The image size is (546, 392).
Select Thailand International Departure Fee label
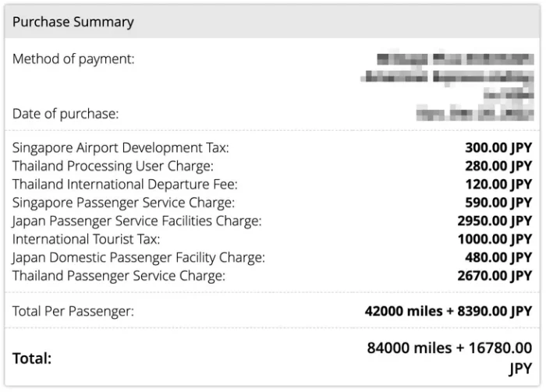[x=125, y=185]
